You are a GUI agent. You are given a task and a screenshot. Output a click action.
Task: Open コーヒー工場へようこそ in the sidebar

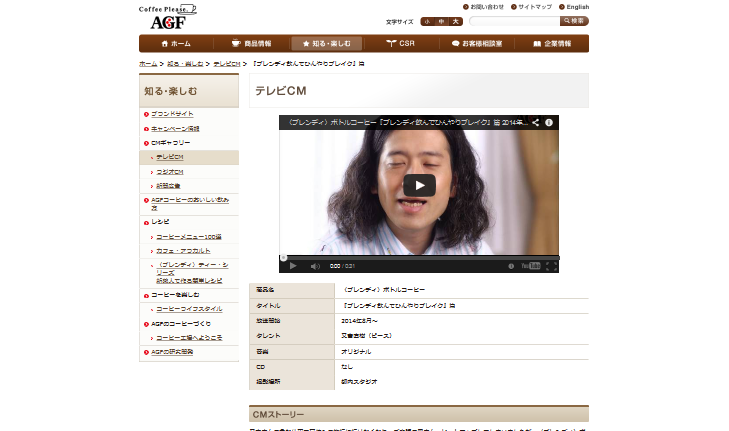189,338
